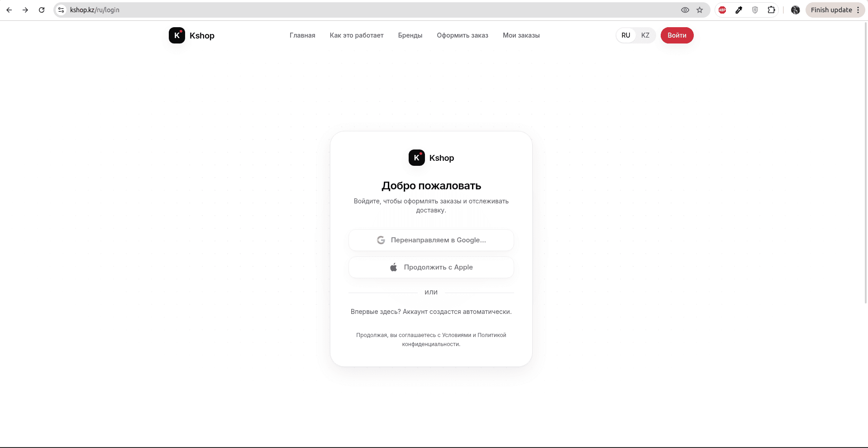The image size is (868, 448).
Task: Open the eyedropper color picker extension
Action: (739, 10)
